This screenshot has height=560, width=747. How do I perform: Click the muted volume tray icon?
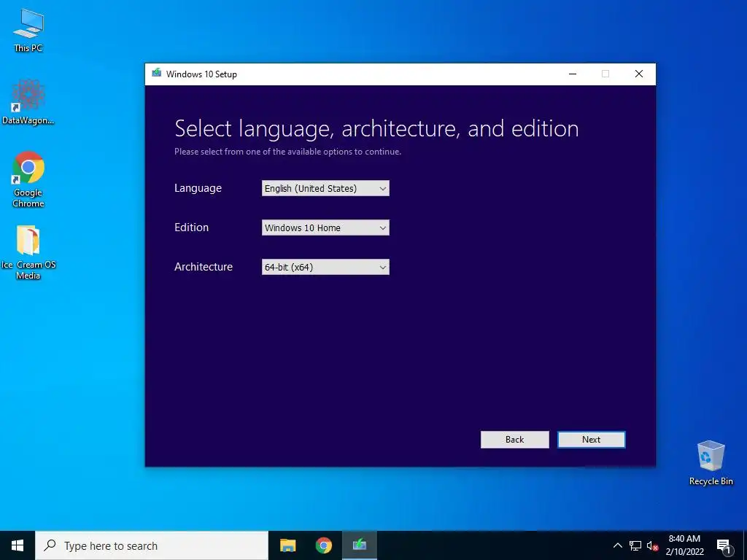[x=652, y=545]
